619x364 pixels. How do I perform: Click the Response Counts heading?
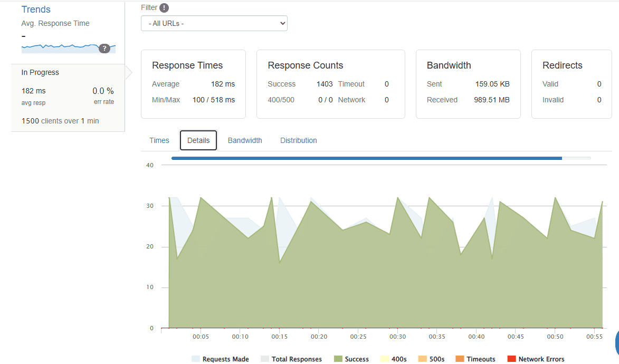[305, 65]
